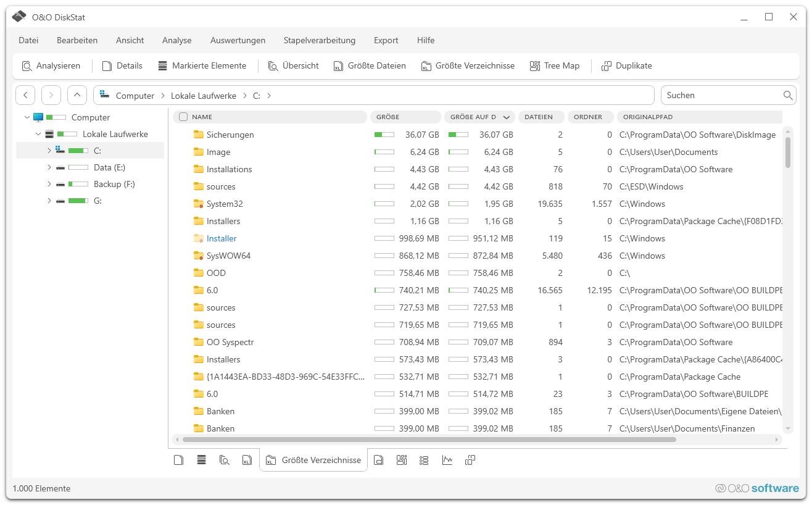Open the Datei menu
Viewport: 812px width, 505px height.
click(x=28, y=40)
